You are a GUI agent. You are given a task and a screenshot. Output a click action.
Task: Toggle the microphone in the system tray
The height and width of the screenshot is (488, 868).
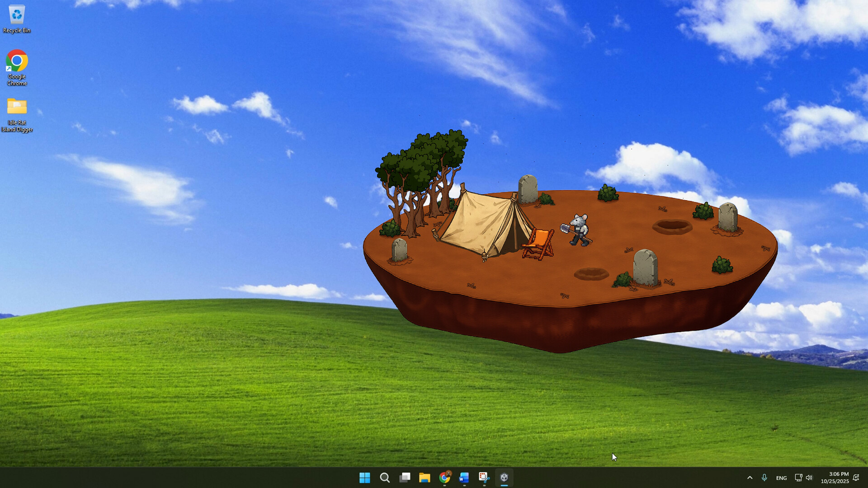(x=764, y=478)
